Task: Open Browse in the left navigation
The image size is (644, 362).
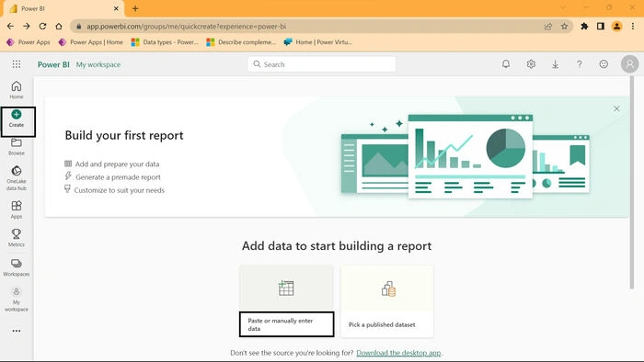Action: 17,147
